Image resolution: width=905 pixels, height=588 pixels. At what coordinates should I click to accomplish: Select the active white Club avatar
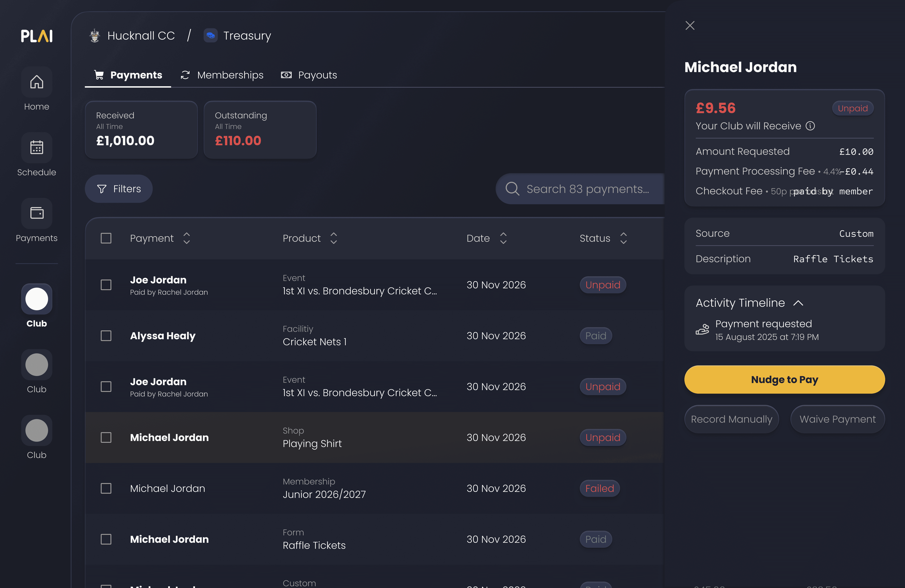[37, 299]
